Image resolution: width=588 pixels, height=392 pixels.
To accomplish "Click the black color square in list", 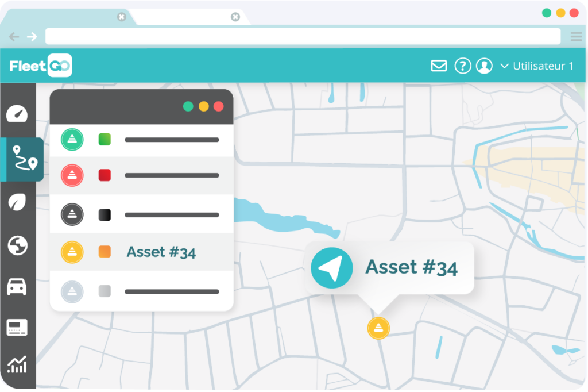I will (x=105, y=215).
